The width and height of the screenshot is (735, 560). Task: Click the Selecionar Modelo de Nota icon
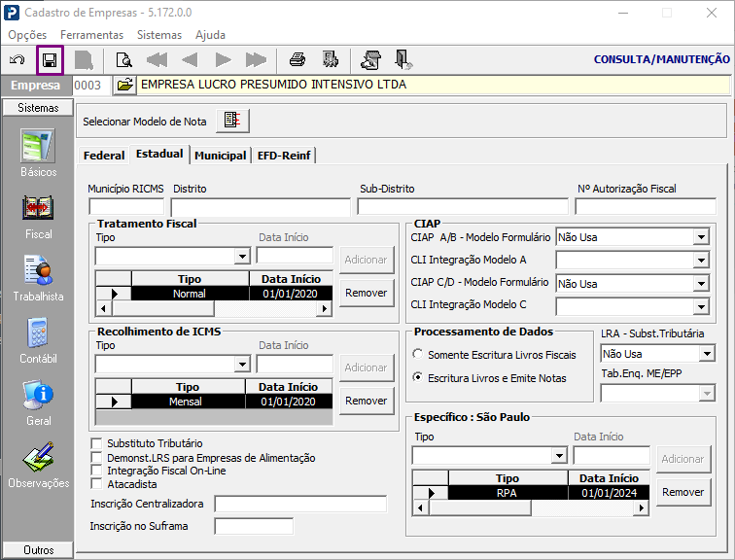click(232, 121)
